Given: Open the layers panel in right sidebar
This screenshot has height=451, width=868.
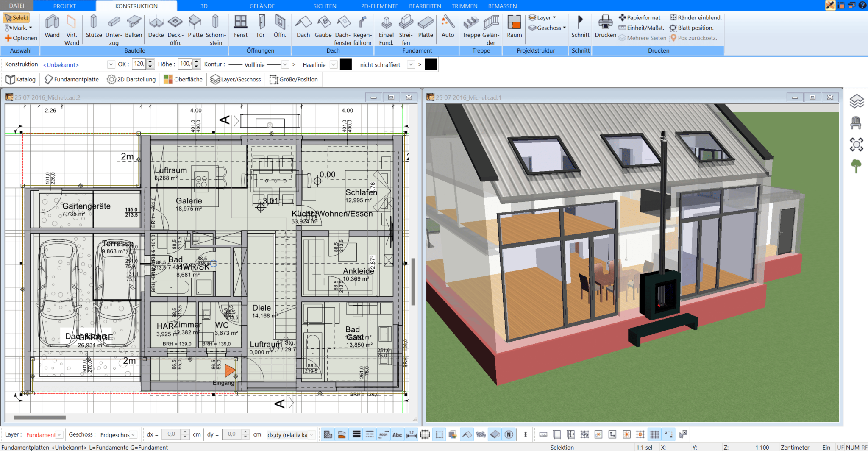Looking at the screenshot, I should [856, 101].
